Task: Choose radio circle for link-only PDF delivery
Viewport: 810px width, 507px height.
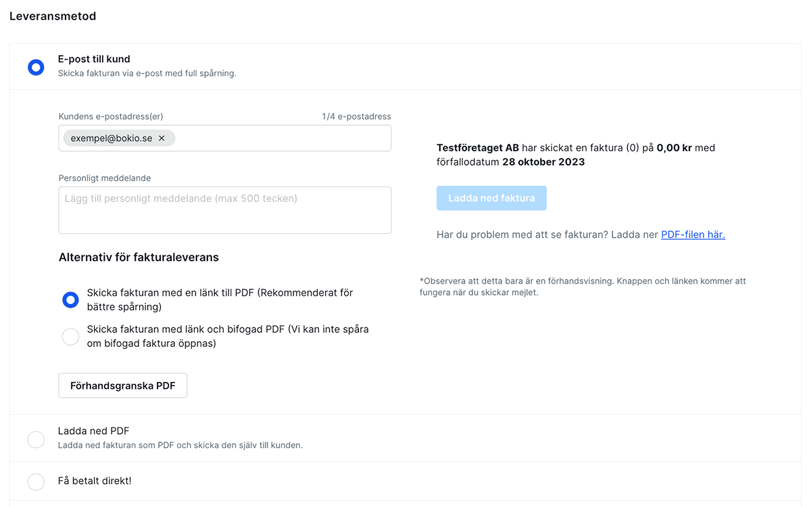Action: click(x=70, y=300)
